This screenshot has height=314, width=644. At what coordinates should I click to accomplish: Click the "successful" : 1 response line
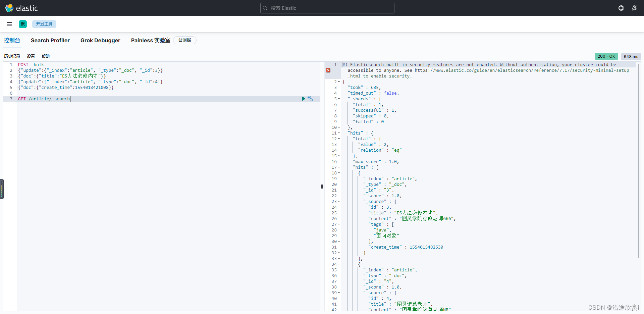(374, 110)
